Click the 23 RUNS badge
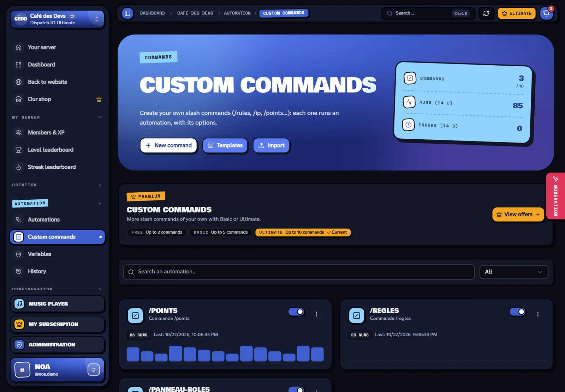The image size is (565, 392). 360,335
